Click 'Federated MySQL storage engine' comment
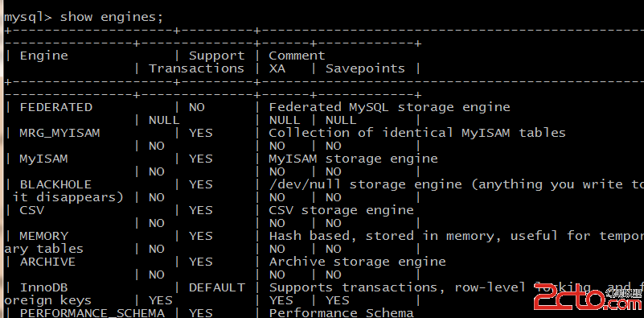The width and height of the screenshot is (644, 318). coord(389,107)
